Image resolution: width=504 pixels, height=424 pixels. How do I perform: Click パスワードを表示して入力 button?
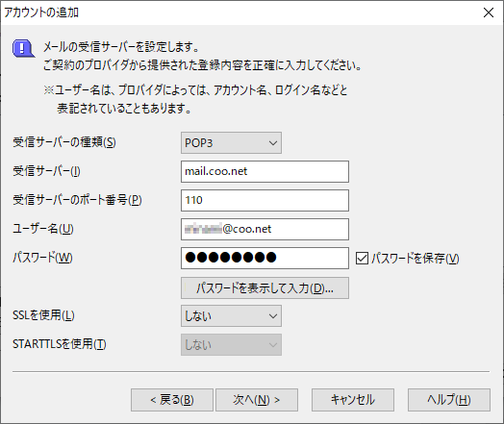pos(265,288)
